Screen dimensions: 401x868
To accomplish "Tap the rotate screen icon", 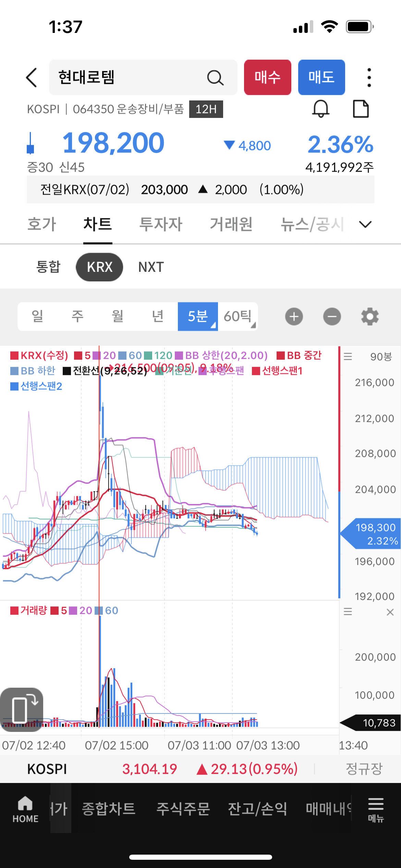I will point(22,710).
